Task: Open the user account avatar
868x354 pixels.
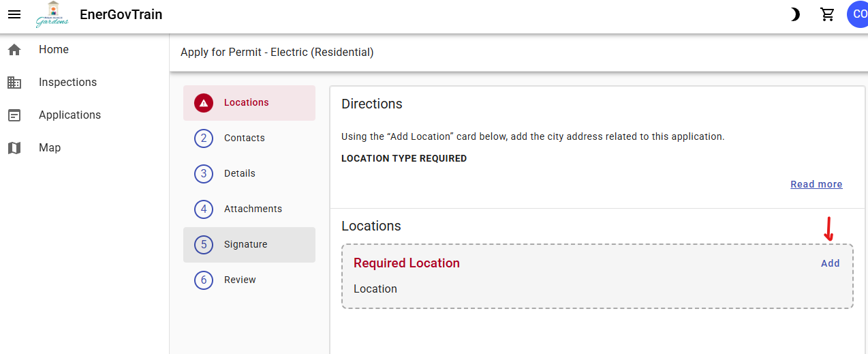Action: [858, 14]
